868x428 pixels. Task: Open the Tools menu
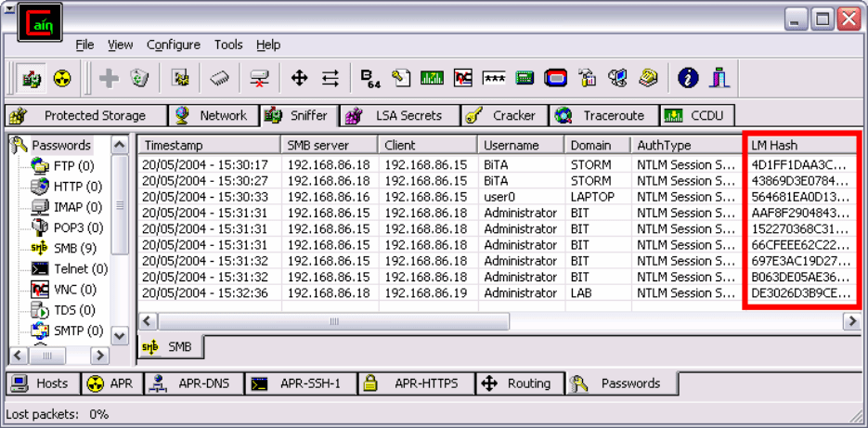(x=228, y=45)
